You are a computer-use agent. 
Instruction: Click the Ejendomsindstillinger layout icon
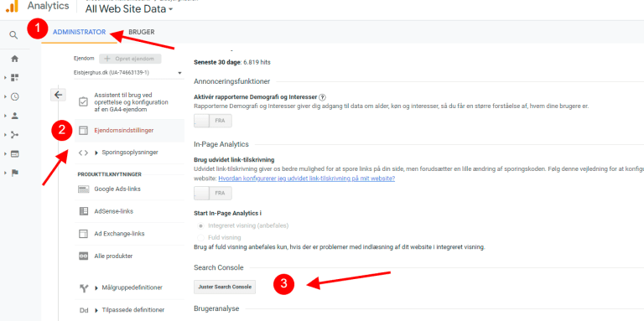click(83, 131)
